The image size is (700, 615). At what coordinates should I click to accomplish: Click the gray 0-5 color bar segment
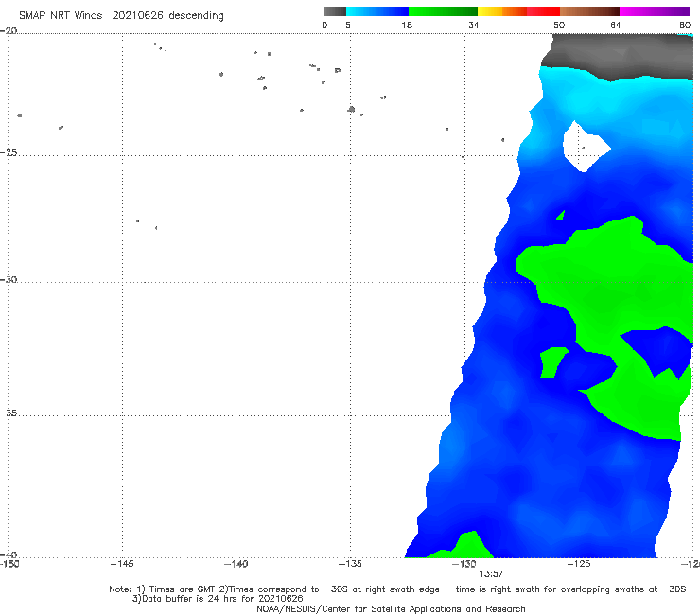[335, 11]
